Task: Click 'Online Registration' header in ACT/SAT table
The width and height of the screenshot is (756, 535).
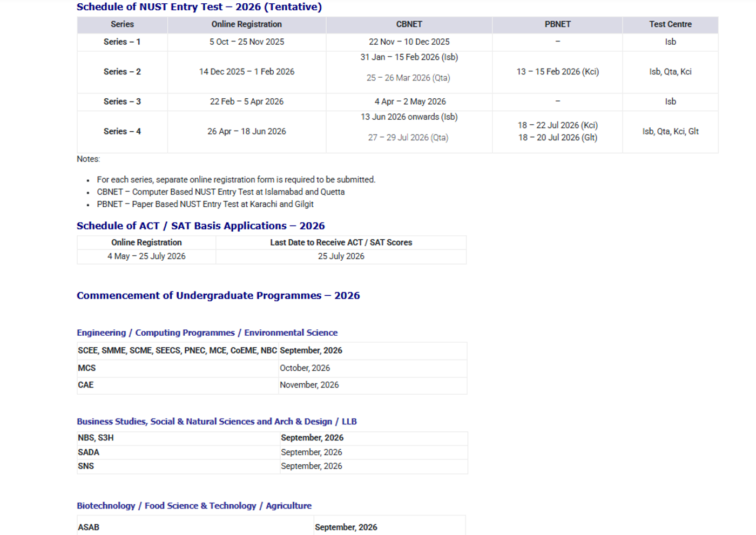Action: tap(146, 243)
